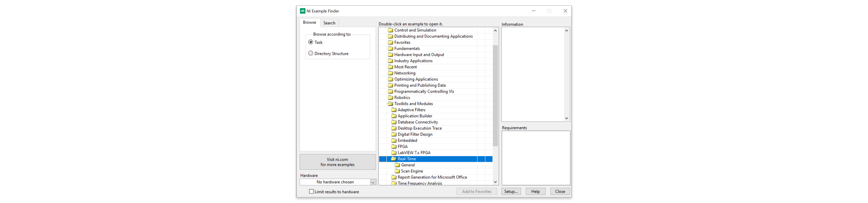Viewport: 868px width, 203px height.
Task: Click the Database Connectivity folder icon
Action: pos(394,122)
